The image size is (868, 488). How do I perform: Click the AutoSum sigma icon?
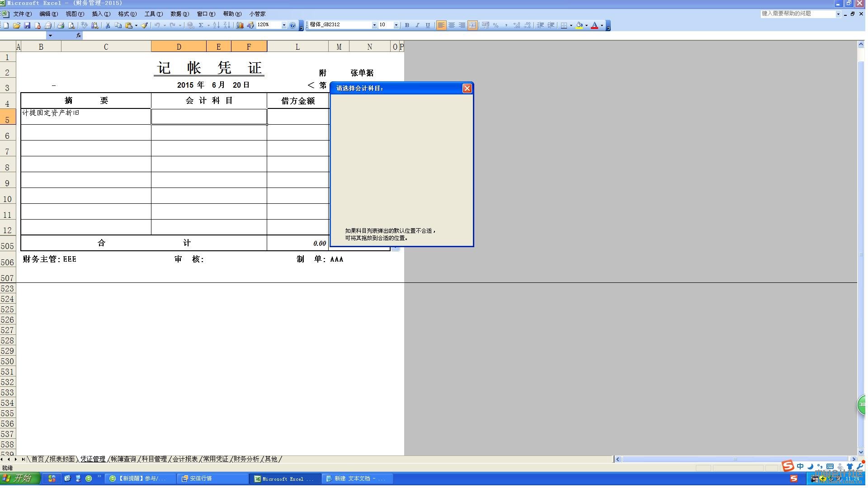(201, 25)
